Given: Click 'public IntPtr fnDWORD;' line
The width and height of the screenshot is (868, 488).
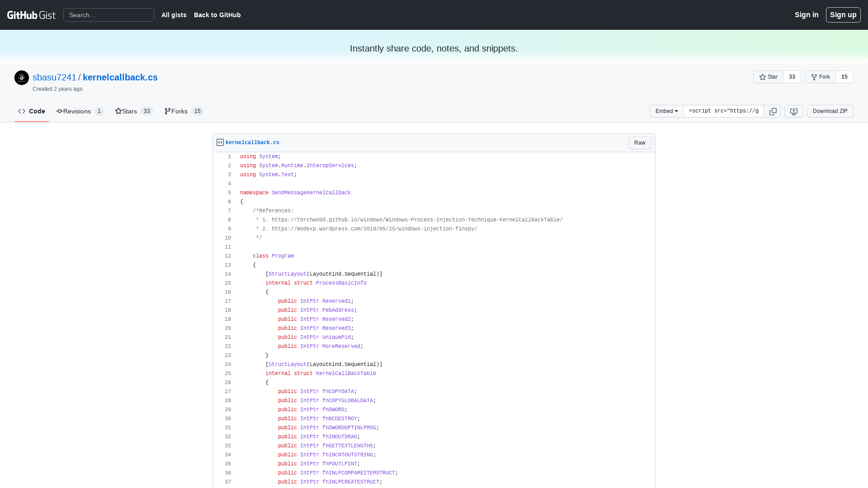Looking at the screenshot, I should [313, 410].
